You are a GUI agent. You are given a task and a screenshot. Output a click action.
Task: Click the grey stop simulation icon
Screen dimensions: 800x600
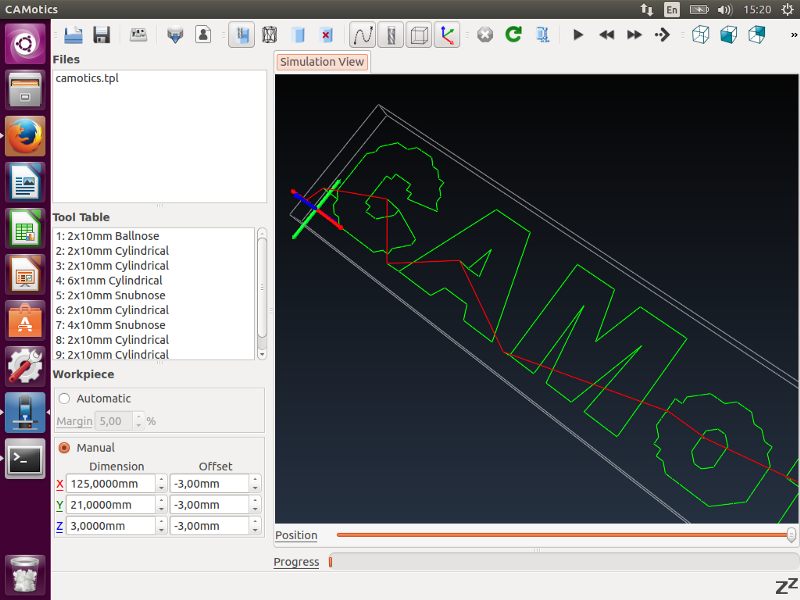pyautogui.click(x=485, y=35)
